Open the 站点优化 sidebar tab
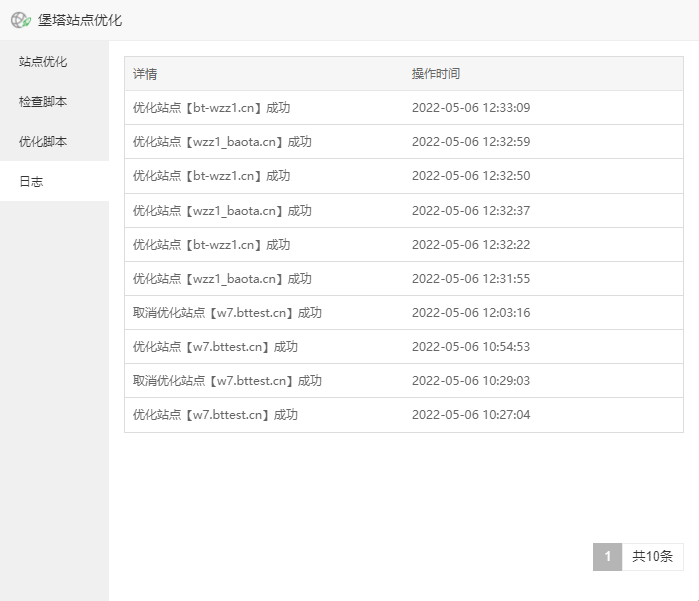The width and height of the screenshot is (699, 601). [x=54, y=61]
